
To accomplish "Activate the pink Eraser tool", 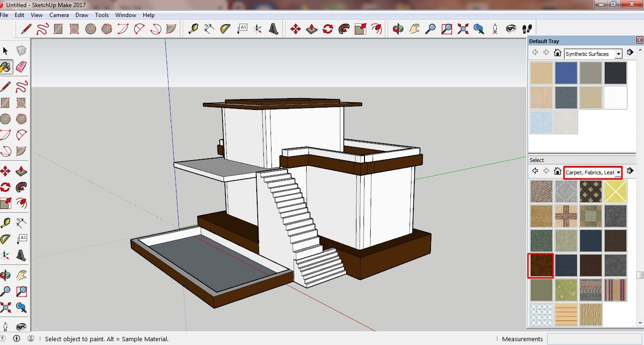I will [21, 67].
